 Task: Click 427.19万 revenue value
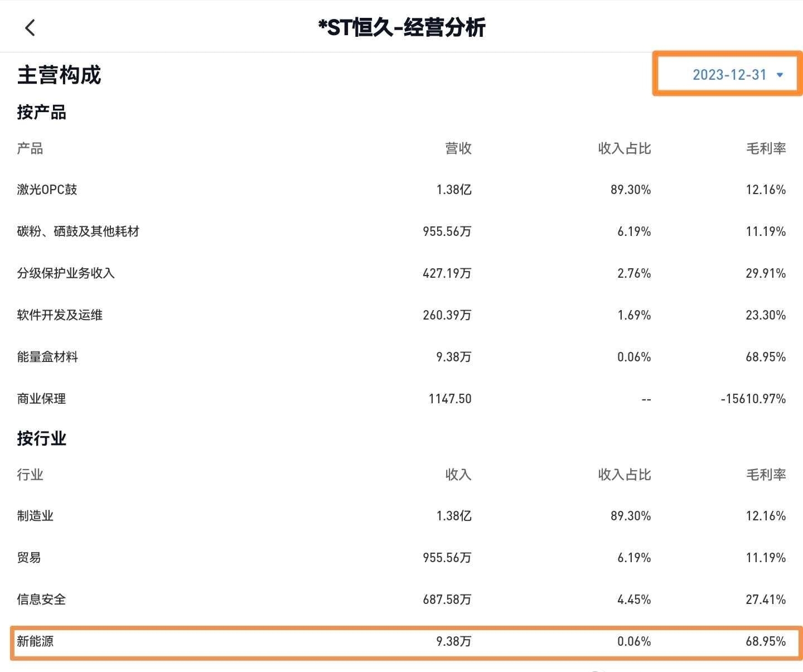click(447, 273)
